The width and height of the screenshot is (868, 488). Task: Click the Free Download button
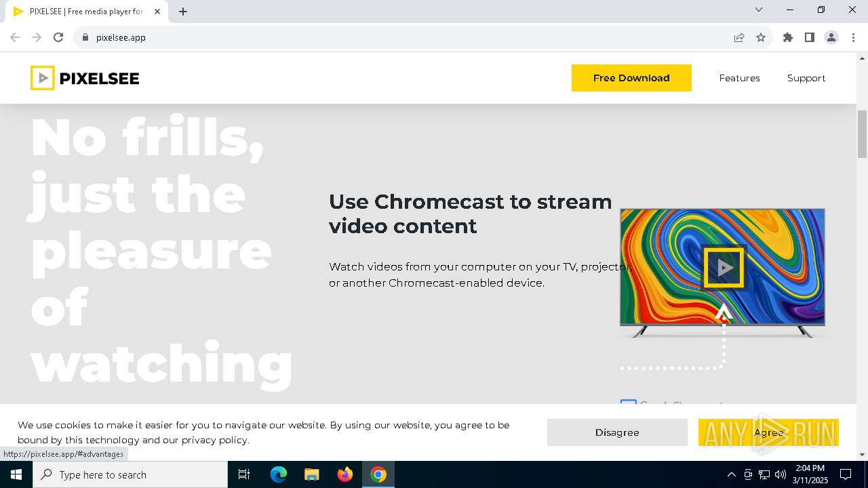click(x=631, y=78)
